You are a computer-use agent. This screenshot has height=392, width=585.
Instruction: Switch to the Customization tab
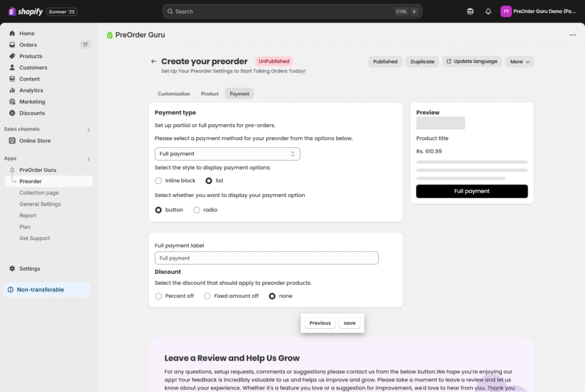tap(174, 94)
